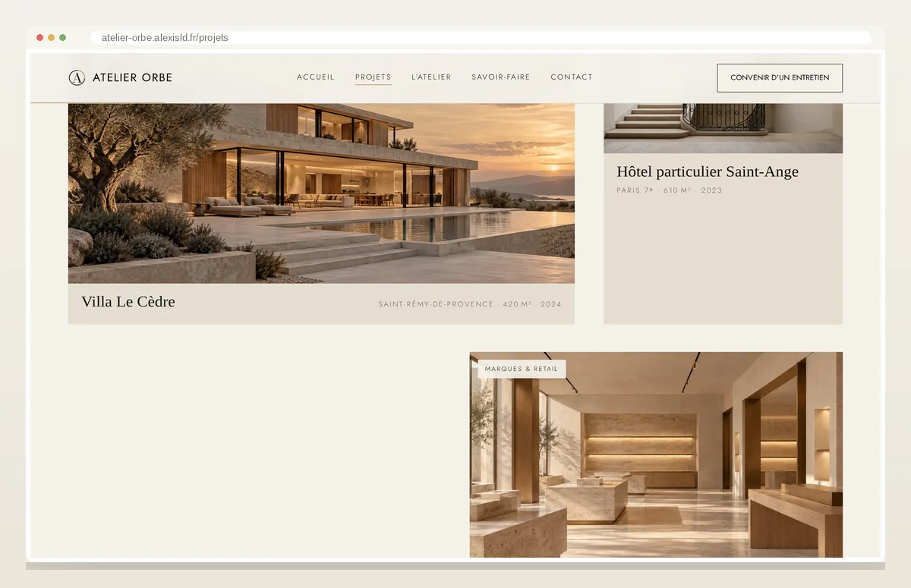Select the Projets navigation tab

[x=374, y=77]
